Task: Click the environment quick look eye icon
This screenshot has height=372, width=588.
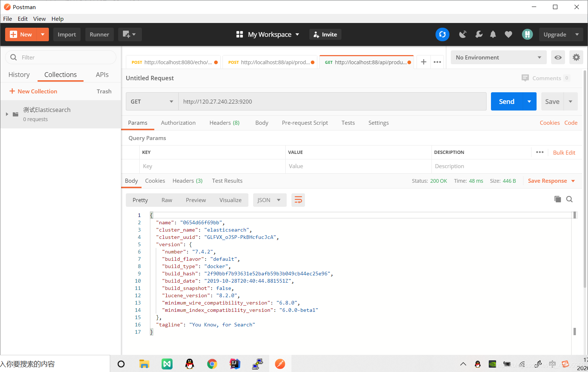Action: 558,57
